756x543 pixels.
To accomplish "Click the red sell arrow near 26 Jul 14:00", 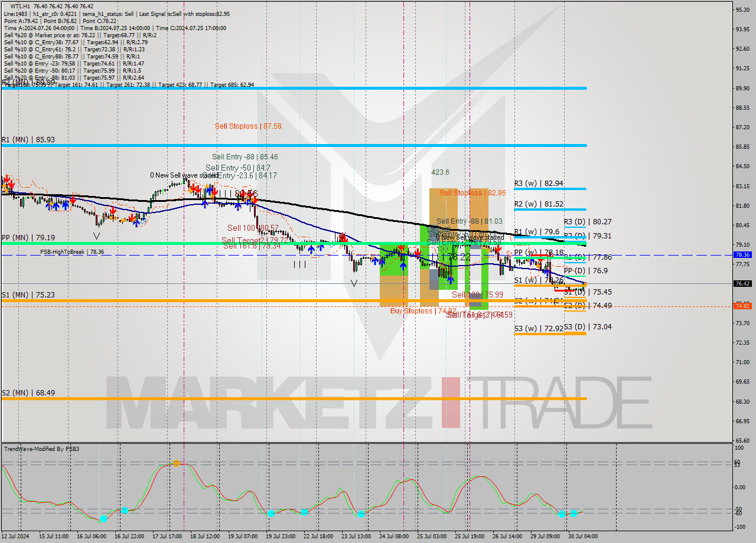I will [x=499, y=249].
